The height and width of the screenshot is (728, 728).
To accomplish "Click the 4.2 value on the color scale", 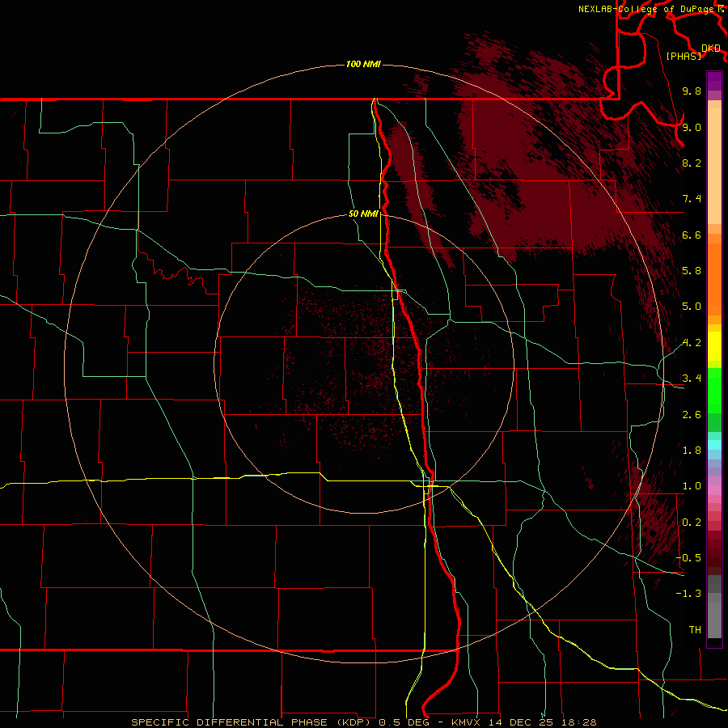I will tap(692, 343).
